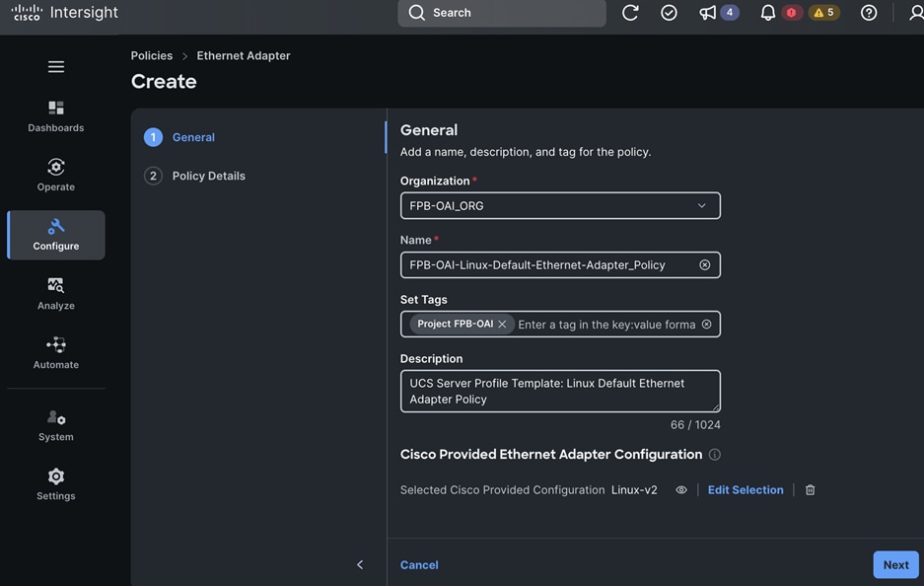The height and width of the screenshot is (586, 924).
Task: Click the announcements count badge 4
Action: click(730, 13)
